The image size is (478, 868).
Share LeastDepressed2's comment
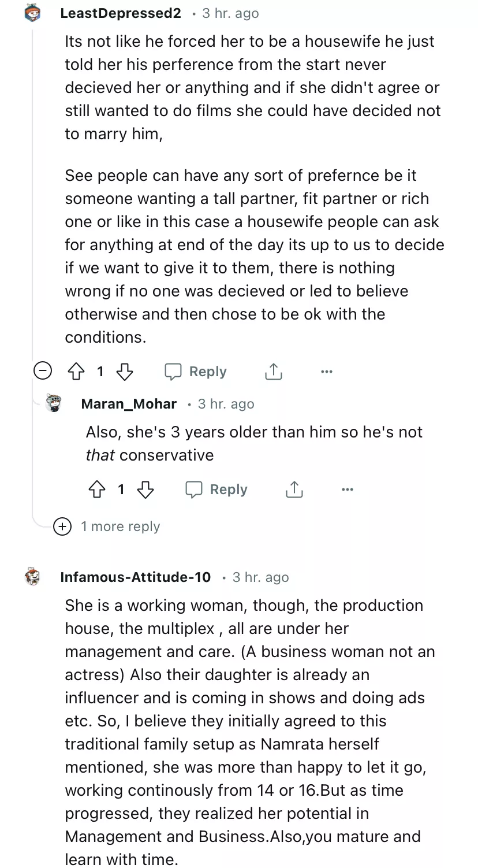click(274, 372)
